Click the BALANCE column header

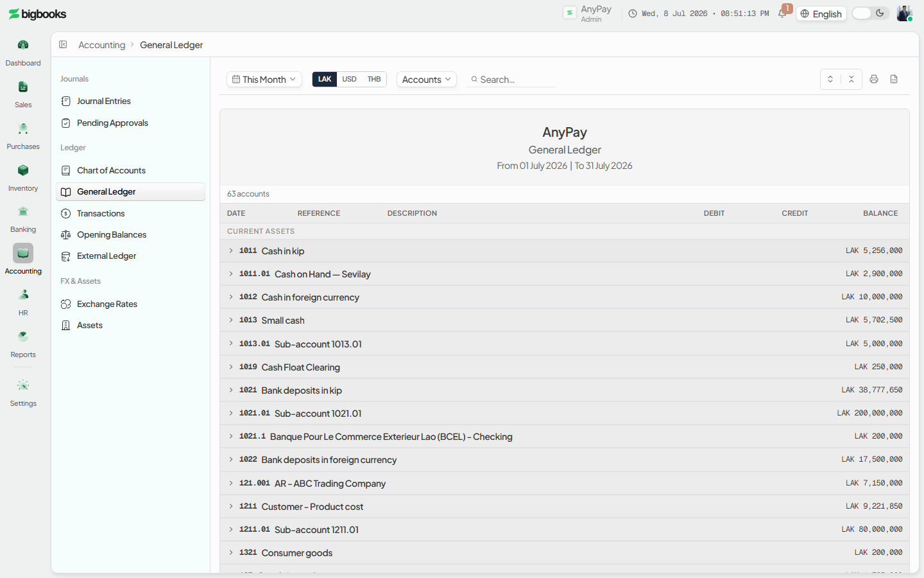[880, 213]
